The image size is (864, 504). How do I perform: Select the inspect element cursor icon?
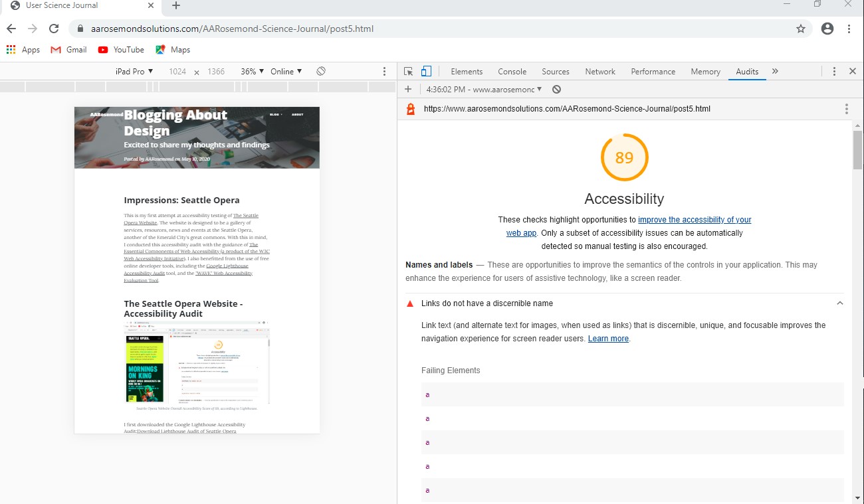[409, 71]
